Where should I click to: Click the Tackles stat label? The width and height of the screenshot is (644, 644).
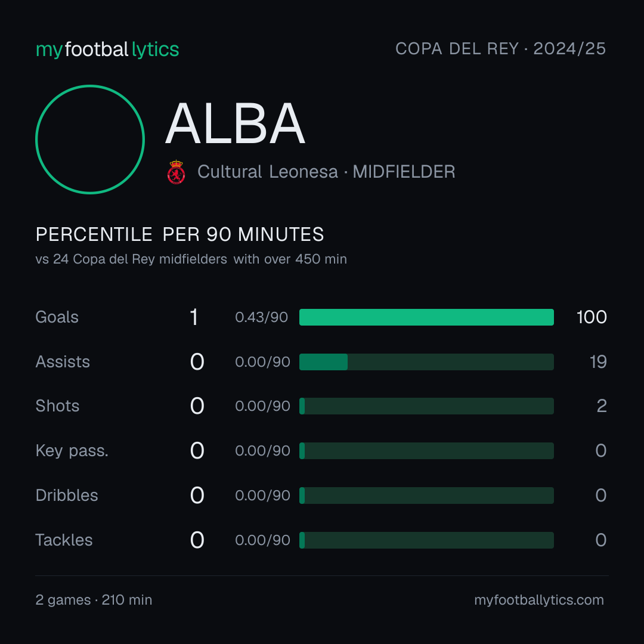coord(64,540)
